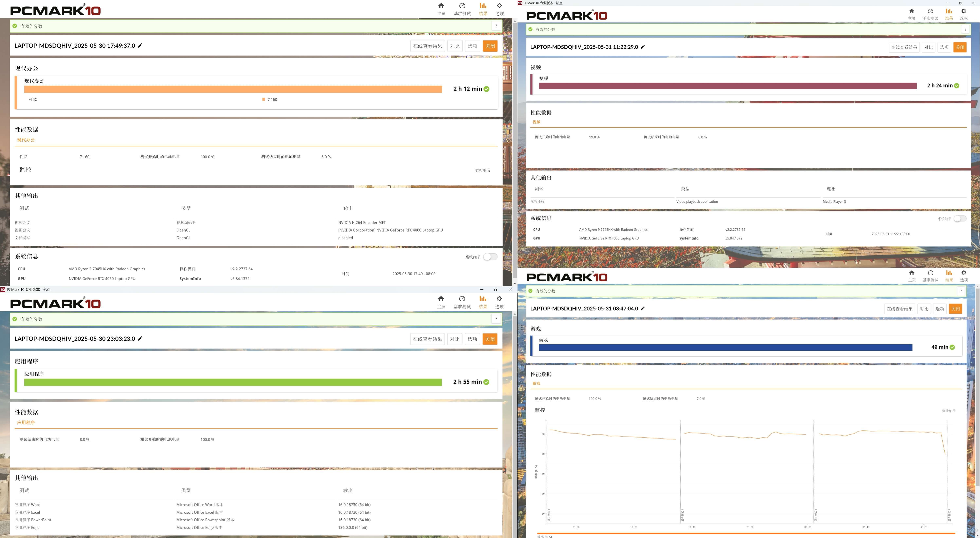The width and height of the screenshot is (980, 538).
Task: Open 选项 gear in the 视频 result window
Action: pos(964,14)
